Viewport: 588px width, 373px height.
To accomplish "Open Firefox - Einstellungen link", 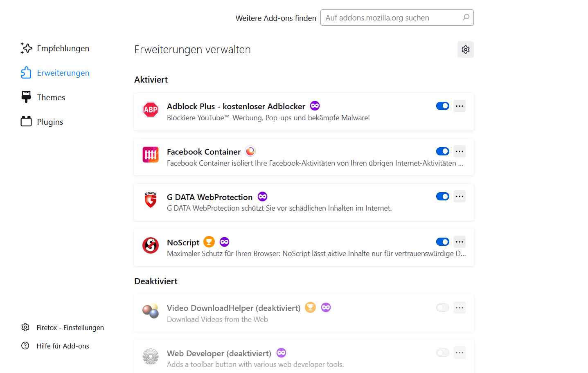I will [70, 328].
